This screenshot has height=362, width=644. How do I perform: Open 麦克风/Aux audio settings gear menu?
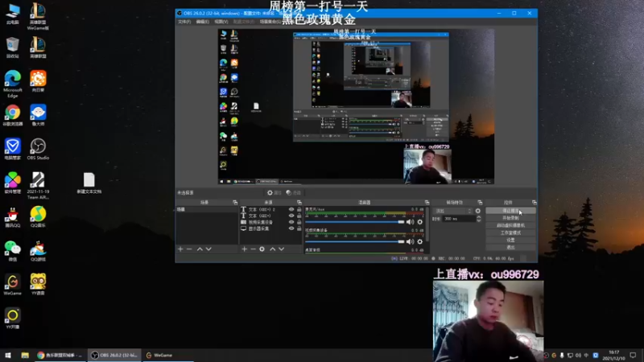click(x=419, y=222)
